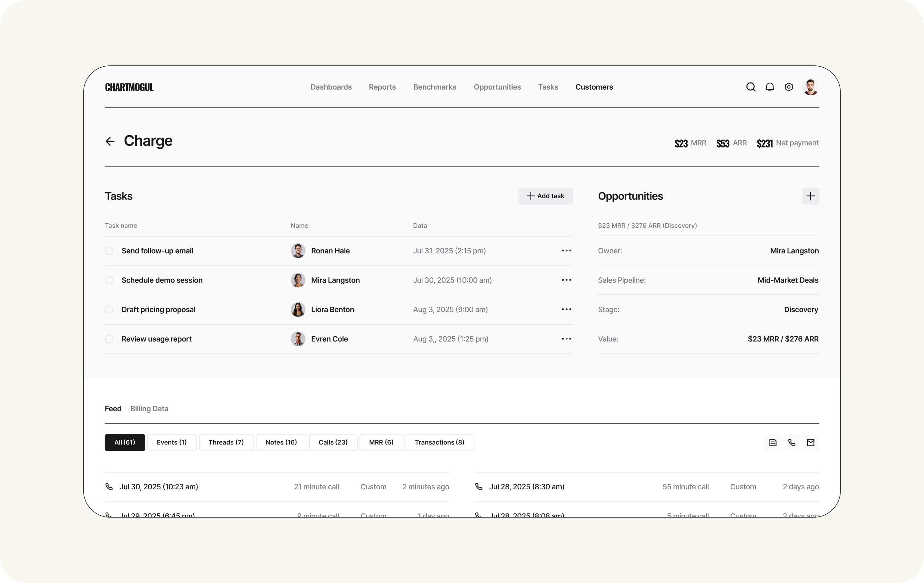Screen dimensions: 924x583
Task: Mark Send follow-up email task complete
Action: tap(109, 251)
